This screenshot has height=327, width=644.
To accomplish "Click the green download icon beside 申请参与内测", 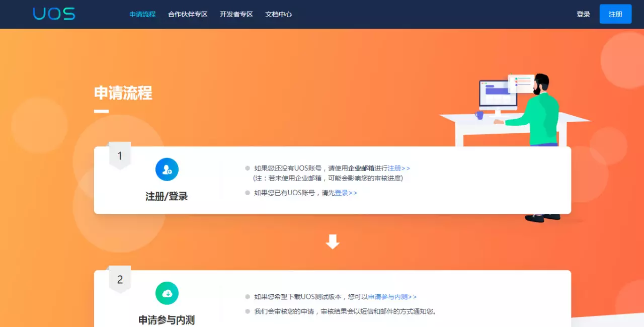I will tap(167, 293).
